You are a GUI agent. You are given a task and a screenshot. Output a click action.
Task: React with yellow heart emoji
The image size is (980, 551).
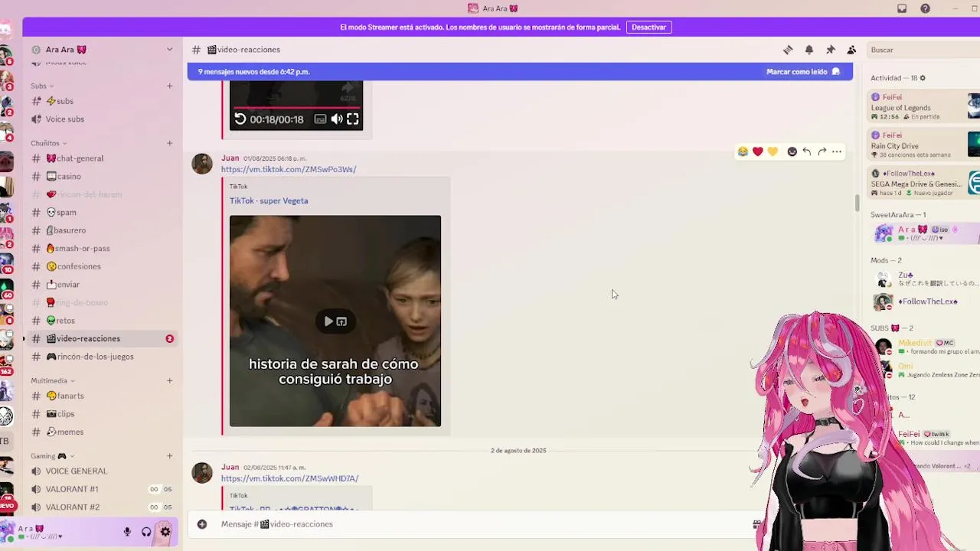coord(773,152)
